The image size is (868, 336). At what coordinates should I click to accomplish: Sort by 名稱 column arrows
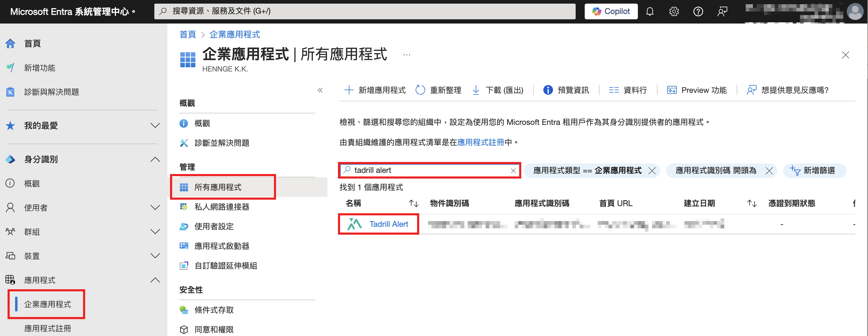[x=413, y=203]
